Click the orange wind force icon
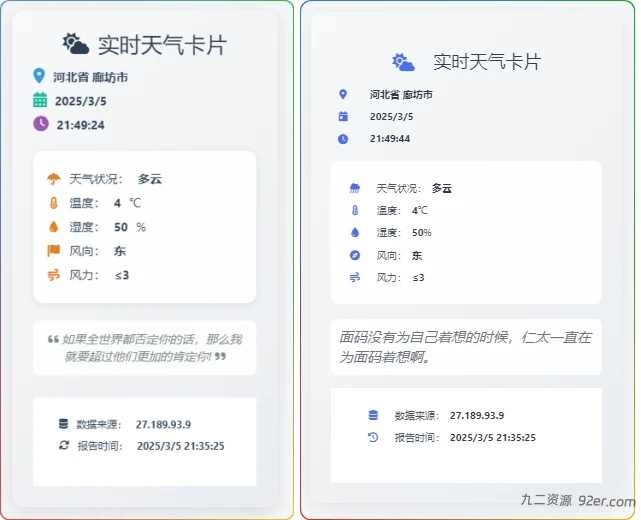Image resolution: width=641 pixels, height=520 pixels. 54,275
